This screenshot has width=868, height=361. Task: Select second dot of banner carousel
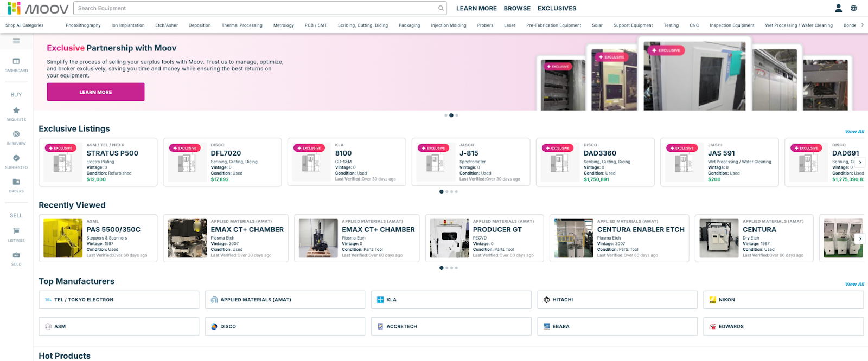[451, 115]
